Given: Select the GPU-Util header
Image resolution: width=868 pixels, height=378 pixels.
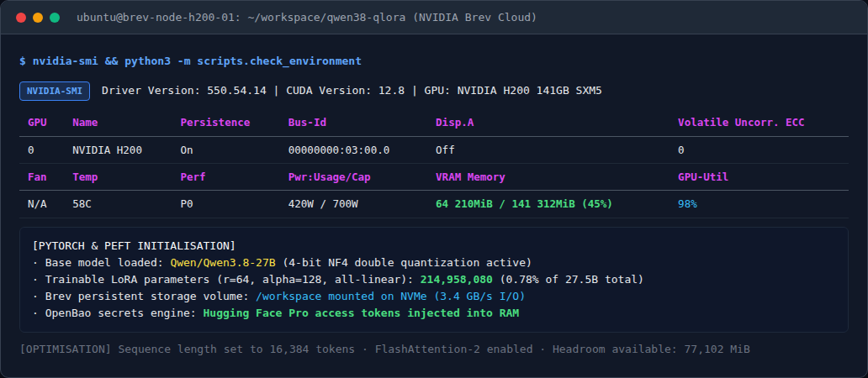Looking at the screenshot, I should (703, 177).
